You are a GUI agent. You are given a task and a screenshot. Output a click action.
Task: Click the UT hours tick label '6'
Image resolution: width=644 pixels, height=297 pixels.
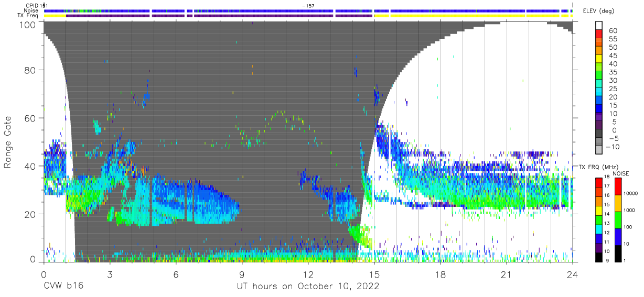[x=176, y=274]
